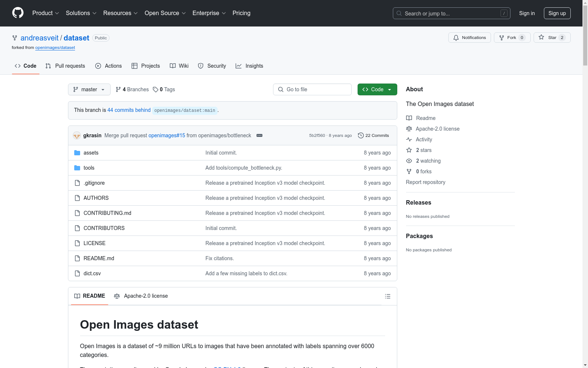Open commit hash 5b2f560
The image size is (588, 368).
(x=317, y=135)
